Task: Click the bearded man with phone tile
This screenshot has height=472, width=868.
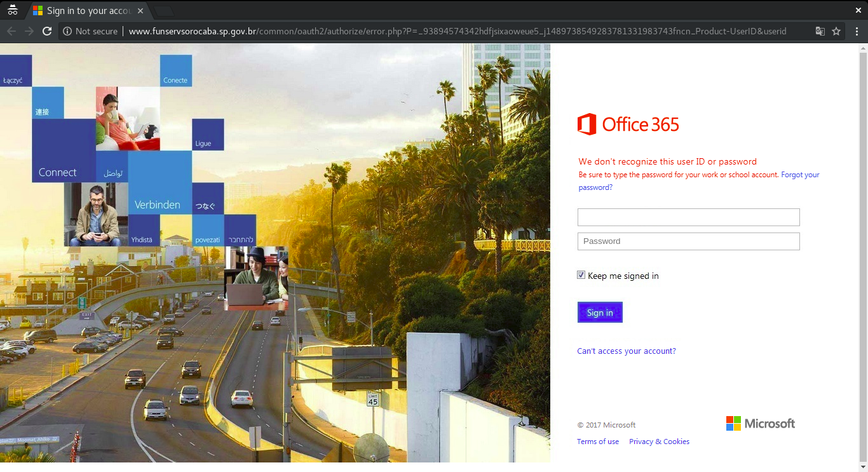Action: (96, 214)
